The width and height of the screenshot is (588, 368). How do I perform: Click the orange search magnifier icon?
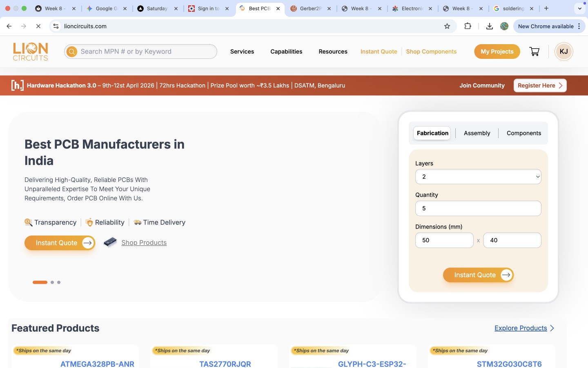click(x=72, y=52)
